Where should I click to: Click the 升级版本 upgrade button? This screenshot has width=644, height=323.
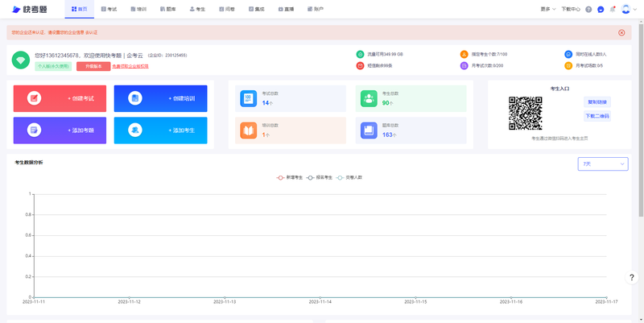(93, 66)
